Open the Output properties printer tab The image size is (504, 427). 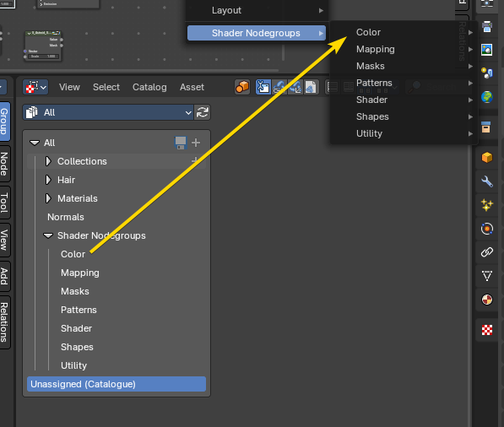(x=486, y=27)
